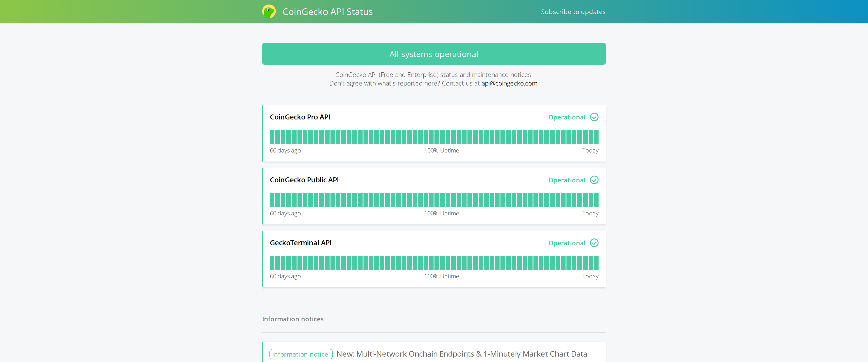This screenshot has height=362, width=868.
Task: Open the api@coingecko.com email link
Action: [x=509, y=83]
